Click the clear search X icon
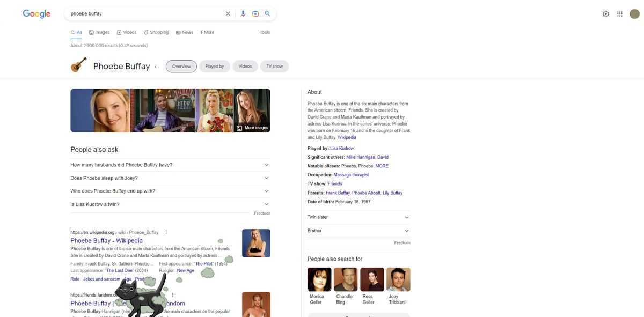 [x=228, y=14]
